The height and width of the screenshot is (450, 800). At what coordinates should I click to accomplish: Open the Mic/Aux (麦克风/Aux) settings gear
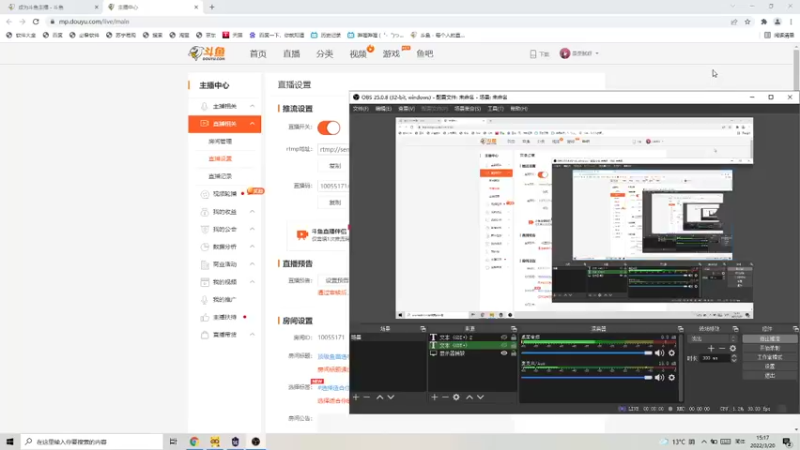(x=671, y=378)
